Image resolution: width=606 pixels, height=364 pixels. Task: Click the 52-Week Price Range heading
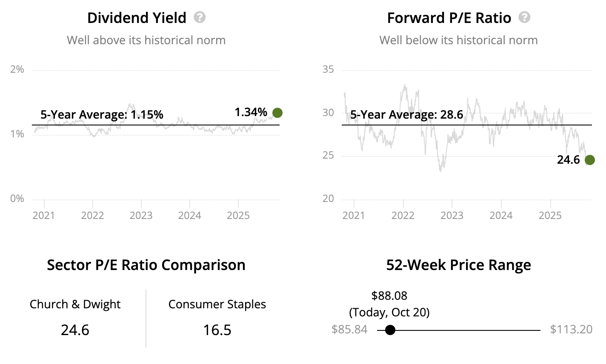pos(458,265)
